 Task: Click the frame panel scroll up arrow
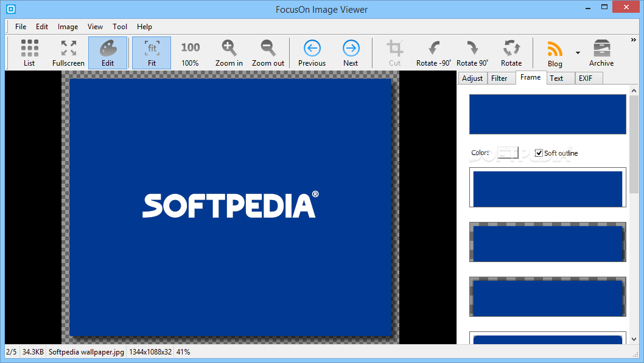[634, 91]
